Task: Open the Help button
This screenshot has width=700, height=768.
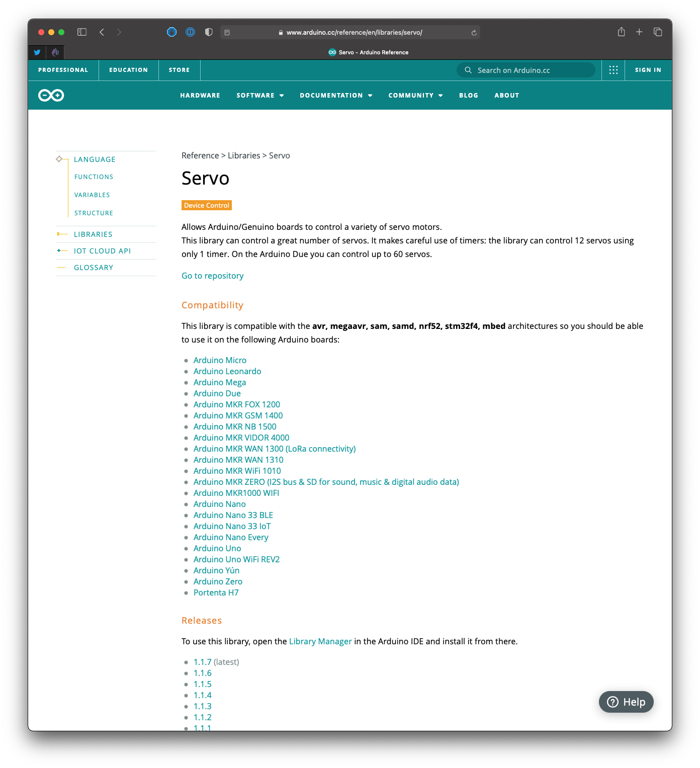Action: click(x=626, y=702)
